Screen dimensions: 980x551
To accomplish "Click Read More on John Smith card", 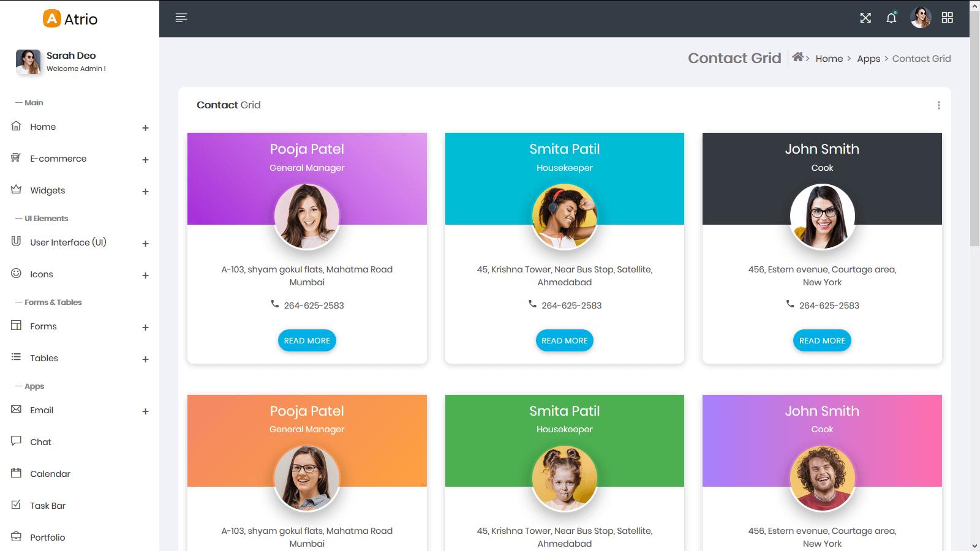I will (x=822, y=340).
